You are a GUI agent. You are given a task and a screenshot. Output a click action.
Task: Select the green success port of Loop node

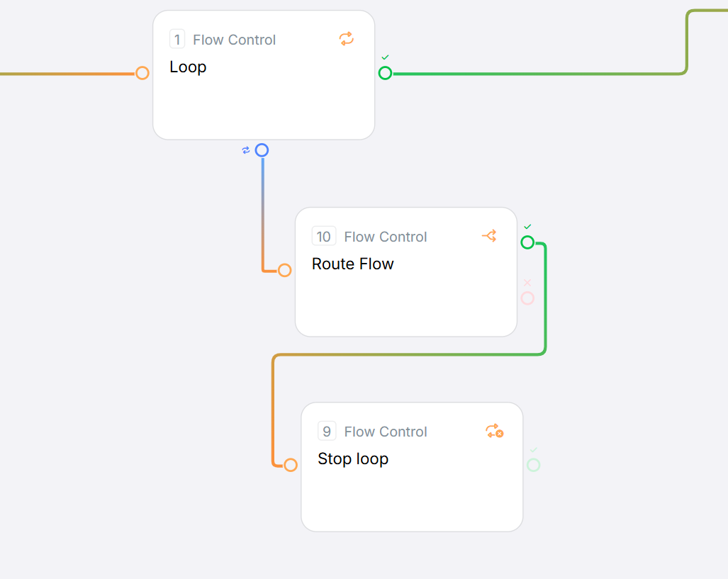(385, 73)
